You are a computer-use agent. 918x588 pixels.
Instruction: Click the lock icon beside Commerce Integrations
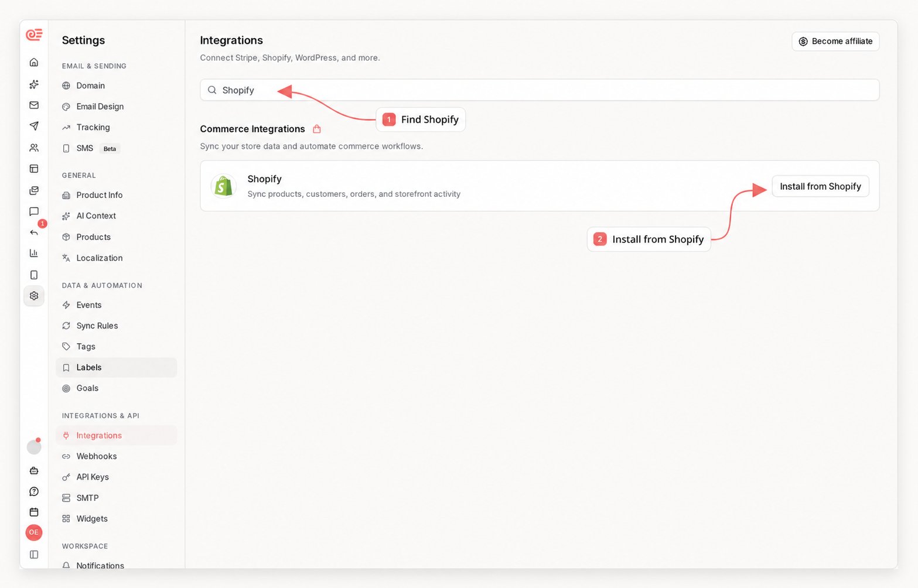click(317, 129)
